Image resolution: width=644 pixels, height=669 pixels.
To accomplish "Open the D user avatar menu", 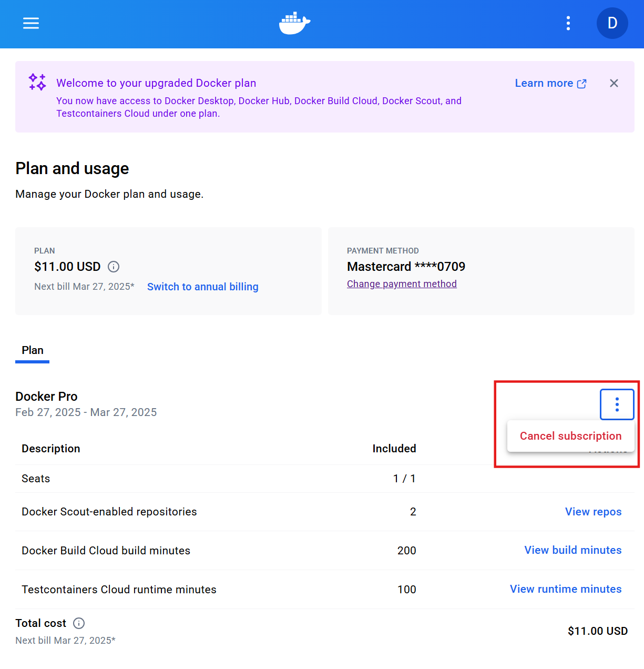I will click(x=612, y=23).
